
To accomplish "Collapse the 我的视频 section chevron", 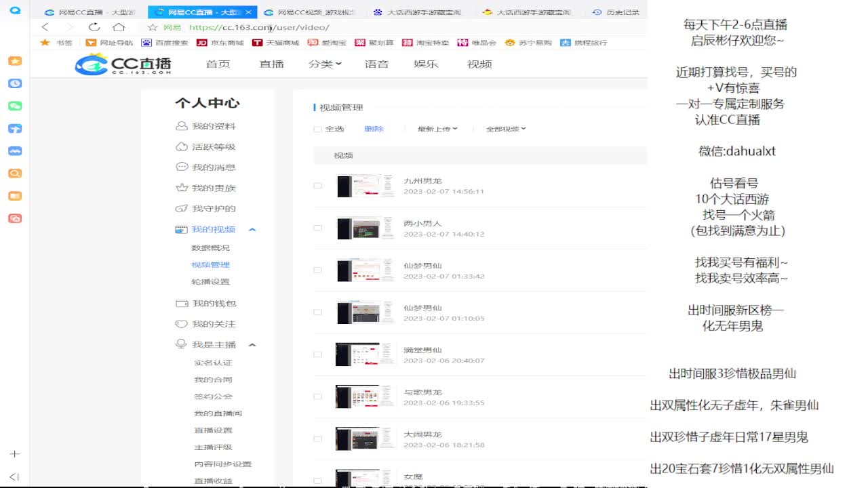I will [x=252, y=230].
